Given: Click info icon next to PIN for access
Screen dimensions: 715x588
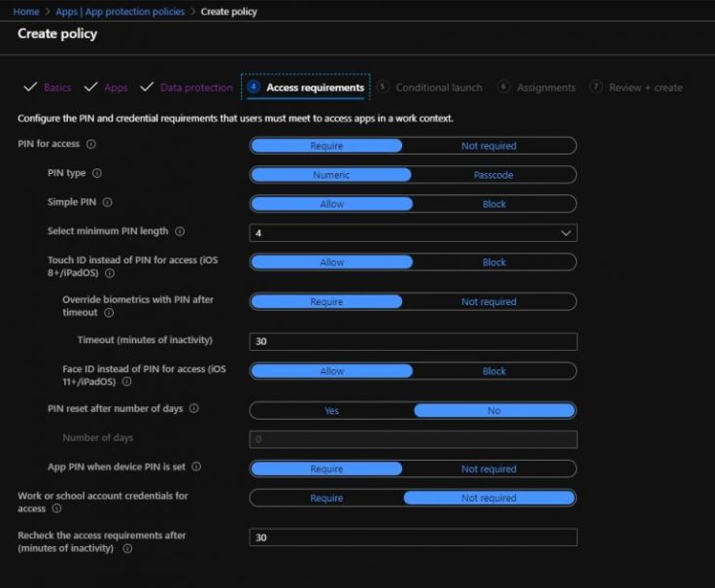Looking at the screenshot, I should [x=91, y=145].
